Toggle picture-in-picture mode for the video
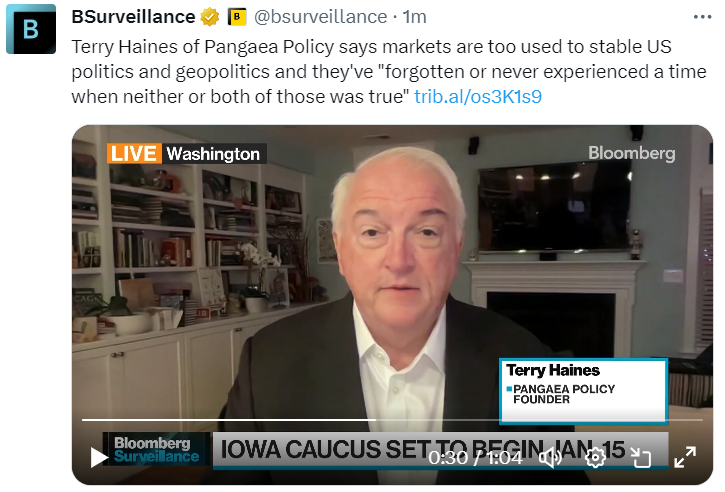This screenshot has height=492, width=725. (640, 458)
